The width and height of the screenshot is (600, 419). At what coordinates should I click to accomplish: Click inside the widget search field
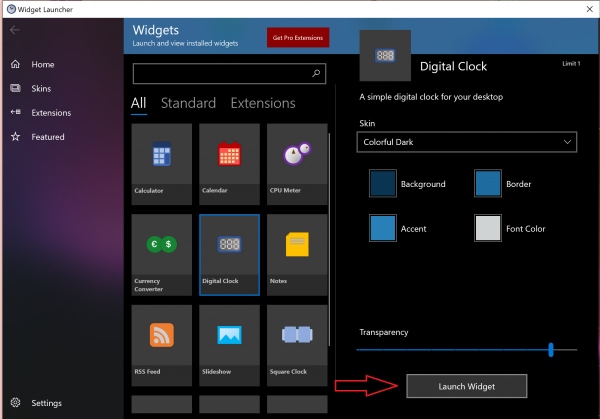(x=229, y=73)
